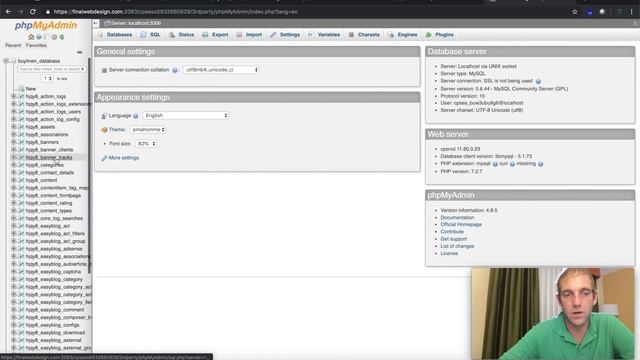Click the browser forward arrow
This screenshot has width=640, height=360.
20,11
